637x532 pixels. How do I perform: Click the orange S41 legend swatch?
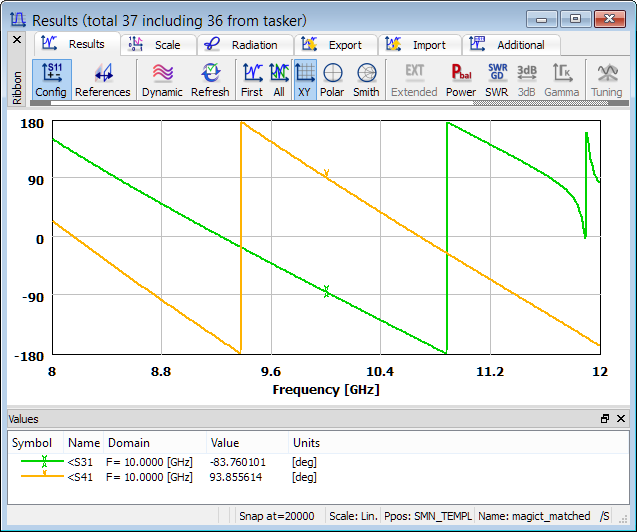tap(37, 477)
